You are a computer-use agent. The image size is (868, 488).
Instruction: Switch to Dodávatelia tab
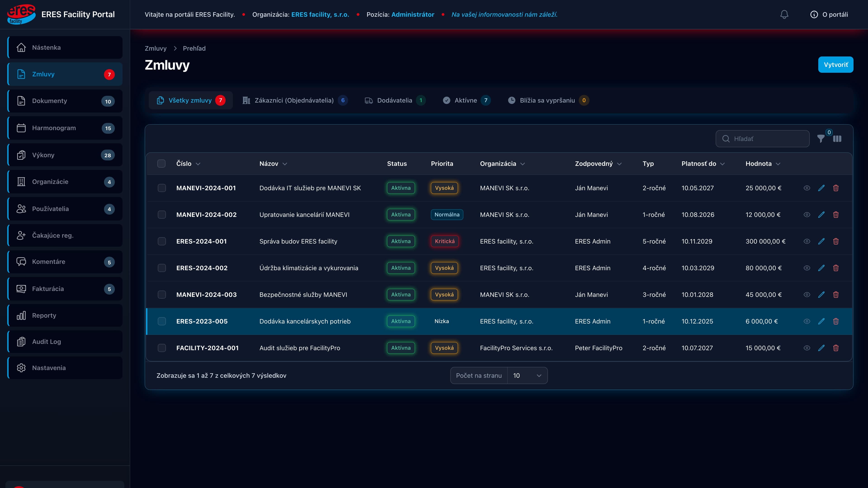coord(395,100)
